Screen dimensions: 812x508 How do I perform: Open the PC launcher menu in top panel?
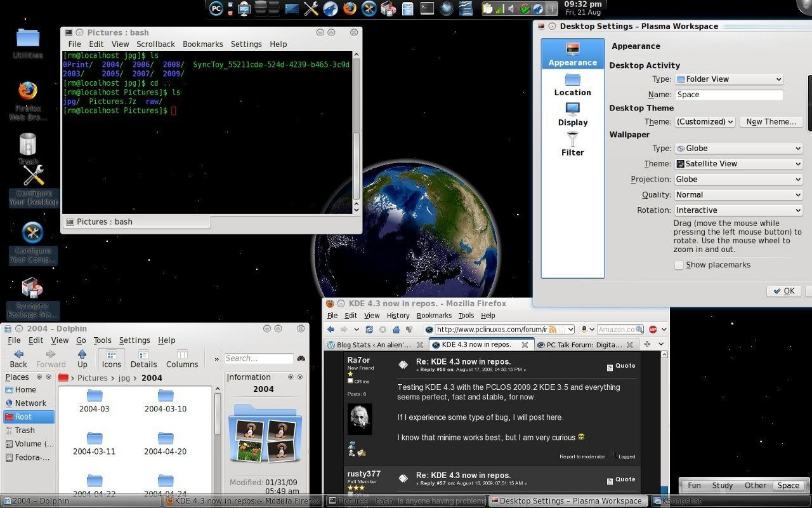(x=216, y=8)
